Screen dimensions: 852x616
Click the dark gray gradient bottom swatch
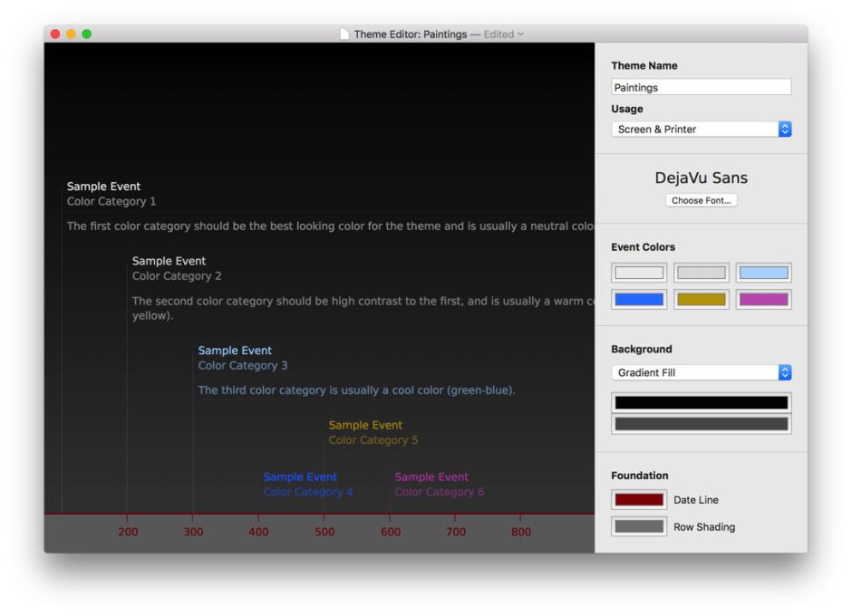(701, 424)
